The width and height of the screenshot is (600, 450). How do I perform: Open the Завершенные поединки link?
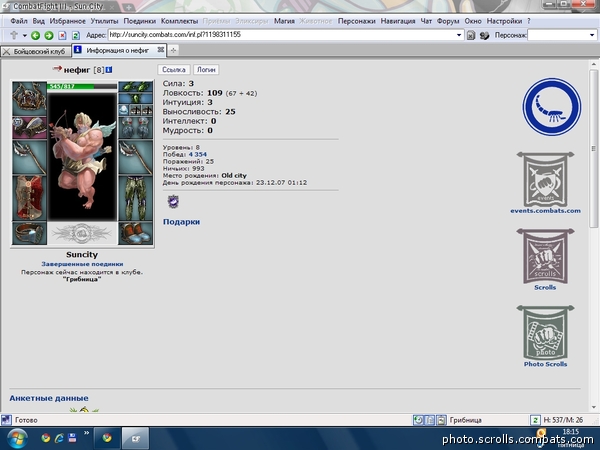coord(82,264)
